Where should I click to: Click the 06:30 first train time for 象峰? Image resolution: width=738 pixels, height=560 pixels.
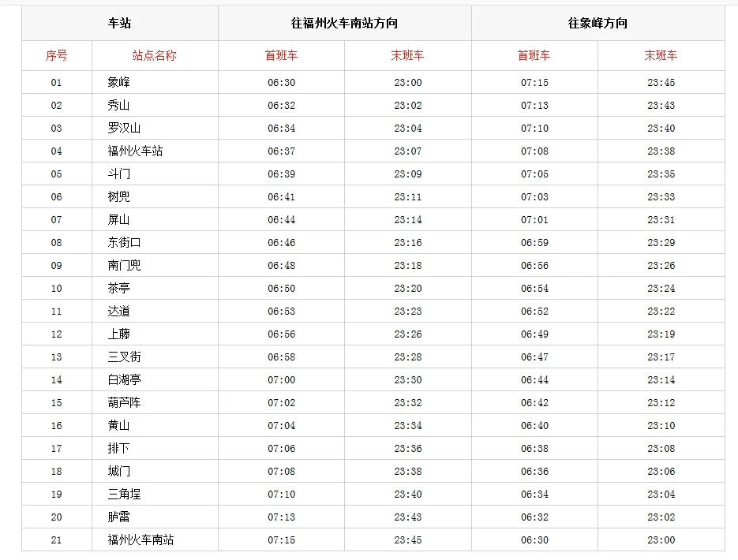pos(280,81)
